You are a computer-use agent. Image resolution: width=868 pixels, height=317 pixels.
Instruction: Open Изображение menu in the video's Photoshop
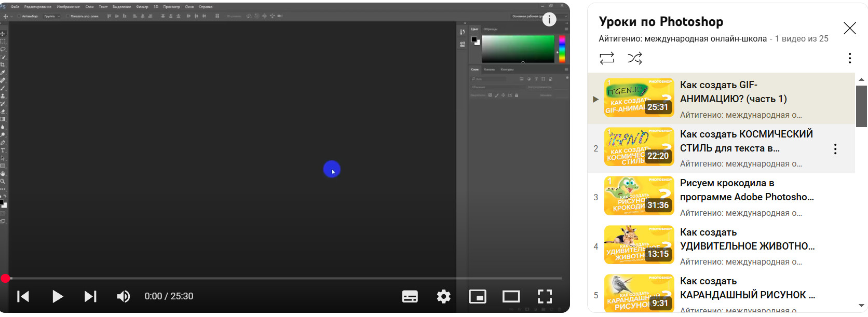point(68,7)
